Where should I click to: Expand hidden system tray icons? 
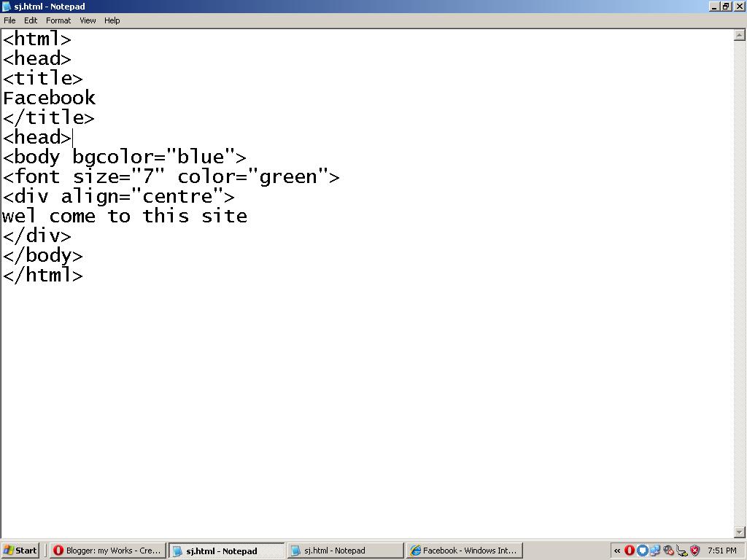click(617, 551)
